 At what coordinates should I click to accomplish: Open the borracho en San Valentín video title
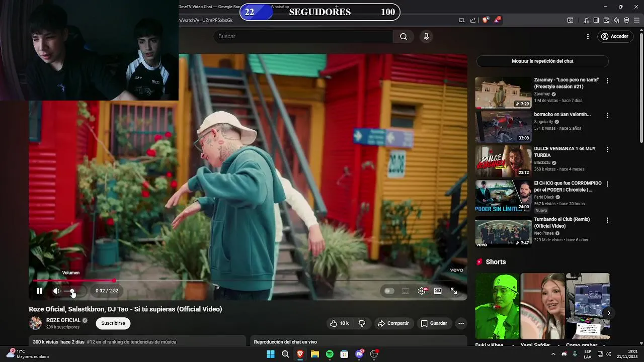[x=562, y=114]
